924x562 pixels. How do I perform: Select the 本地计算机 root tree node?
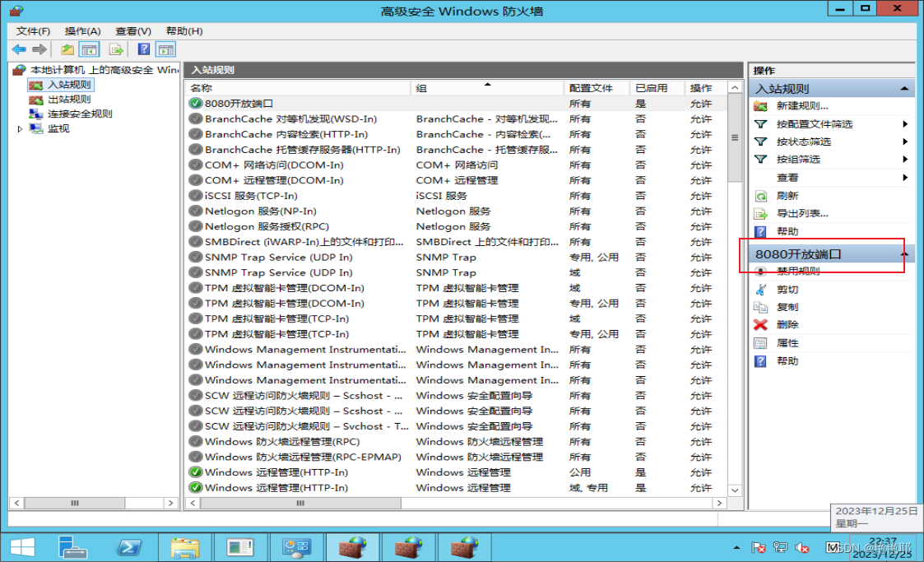[x=104, y=69]
